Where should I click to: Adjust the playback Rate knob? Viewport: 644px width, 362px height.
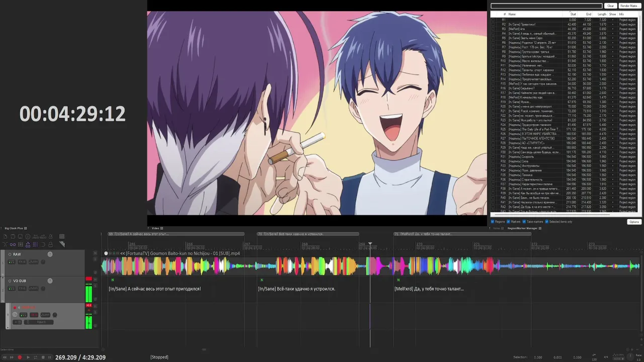coord(630,356)
